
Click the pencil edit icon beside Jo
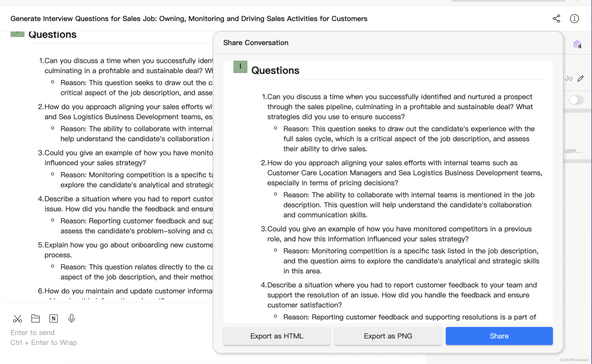580,78
